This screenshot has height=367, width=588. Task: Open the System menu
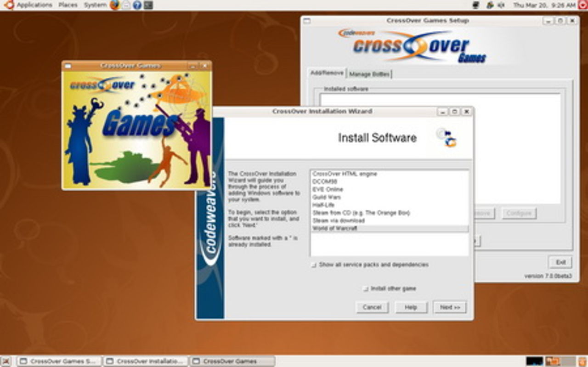coord(95,5)
